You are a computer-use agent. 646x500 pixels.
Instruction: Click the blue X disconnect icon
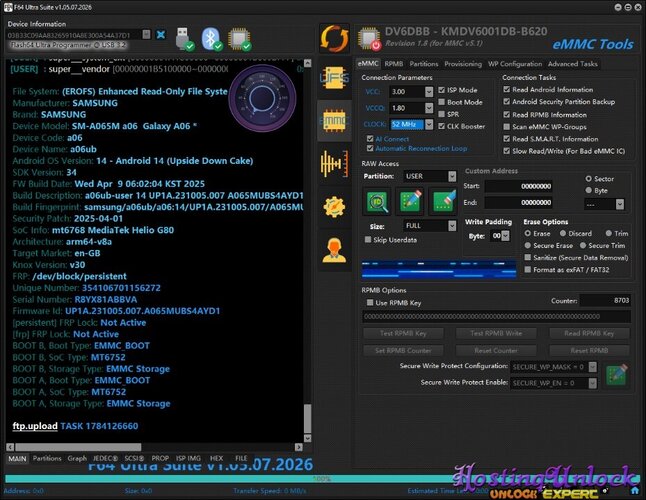161,35
